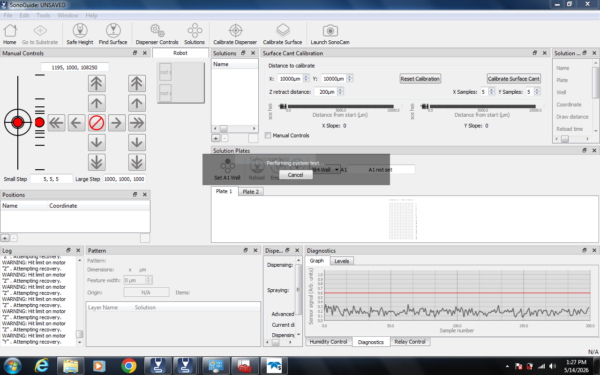Open the Solutions toolbar icon

(194, 34)
